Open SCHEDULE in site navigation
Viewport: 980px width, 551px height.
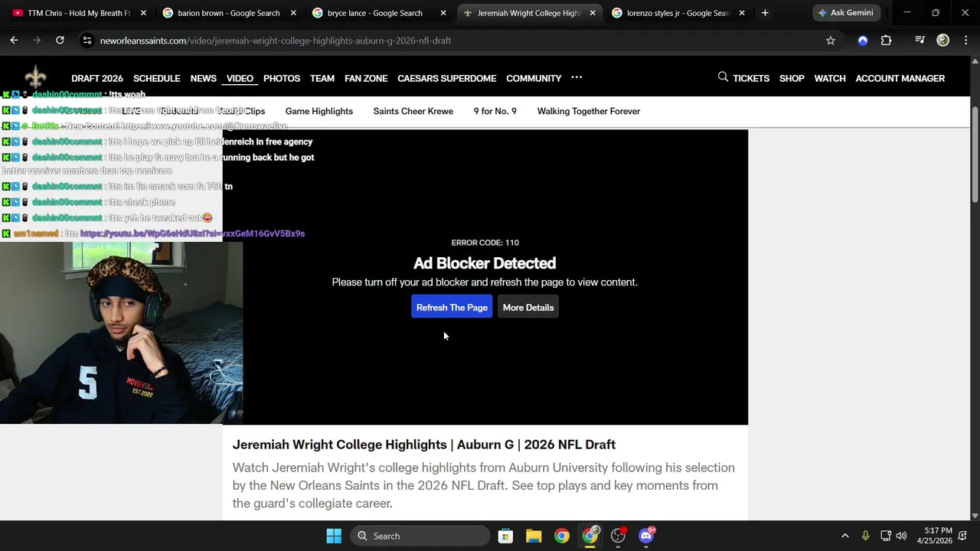point(157,78)
